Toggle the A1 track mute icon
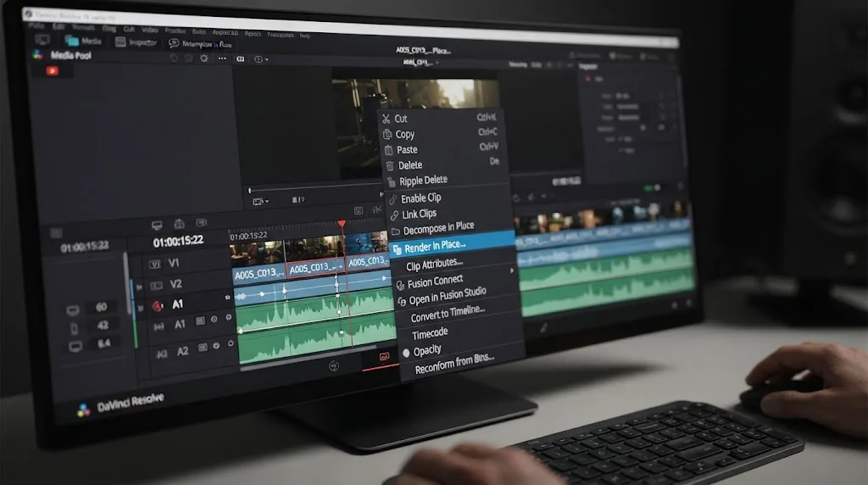The width and height of the screenshot is (868, 485). 229,318
